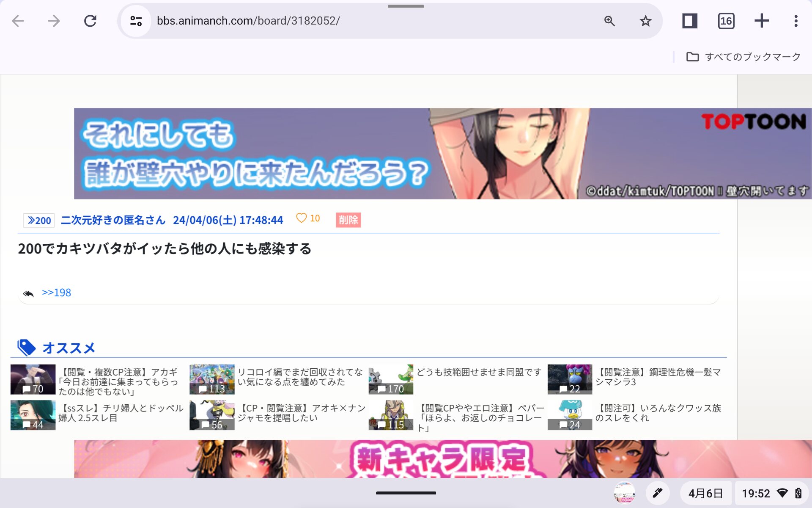This screenshot has height=508, width=812.
Task: Click the browser reload icon
Action: (x=90, y=21)
